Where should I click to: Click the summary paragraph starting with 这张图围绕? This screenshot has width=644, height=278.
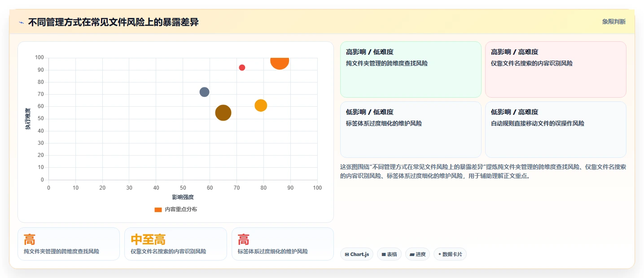(483, 171)
